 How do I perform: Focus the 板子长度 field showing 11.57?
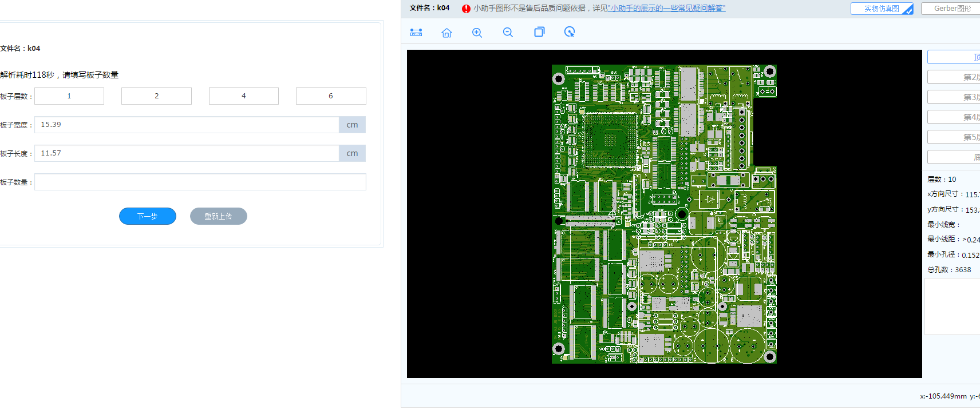(187, 153)
